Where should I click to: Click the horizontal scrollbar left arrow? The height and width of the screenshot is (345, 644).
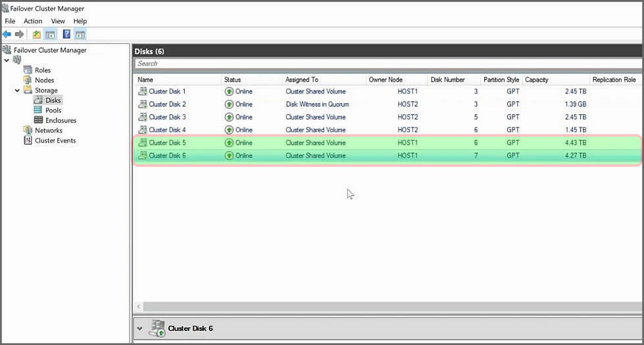pyautogui.click(x=139, y=306)
